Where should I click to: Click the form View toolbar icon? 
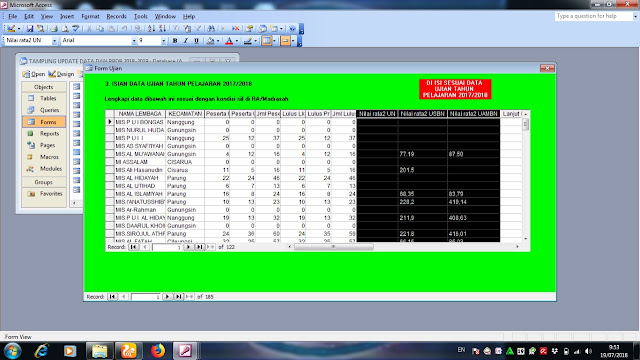[11, 29]
